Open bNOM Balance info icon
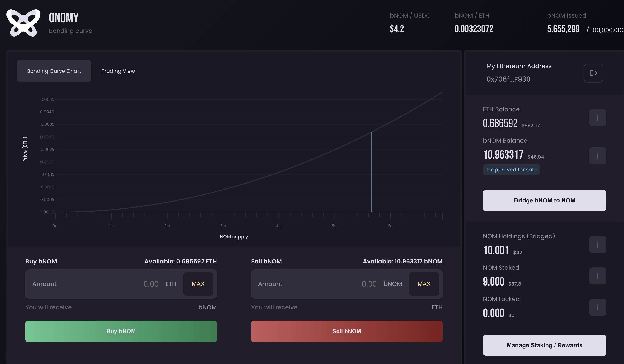Image resolution: width=624 pixels, height=364 pixels. 598,156
